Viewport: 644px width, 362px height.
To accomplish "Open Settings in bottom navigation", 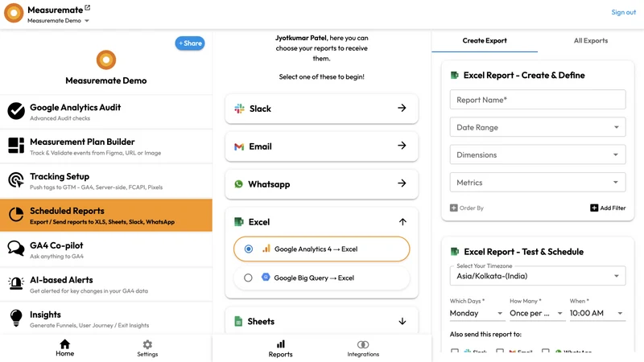I will point(147,348).
